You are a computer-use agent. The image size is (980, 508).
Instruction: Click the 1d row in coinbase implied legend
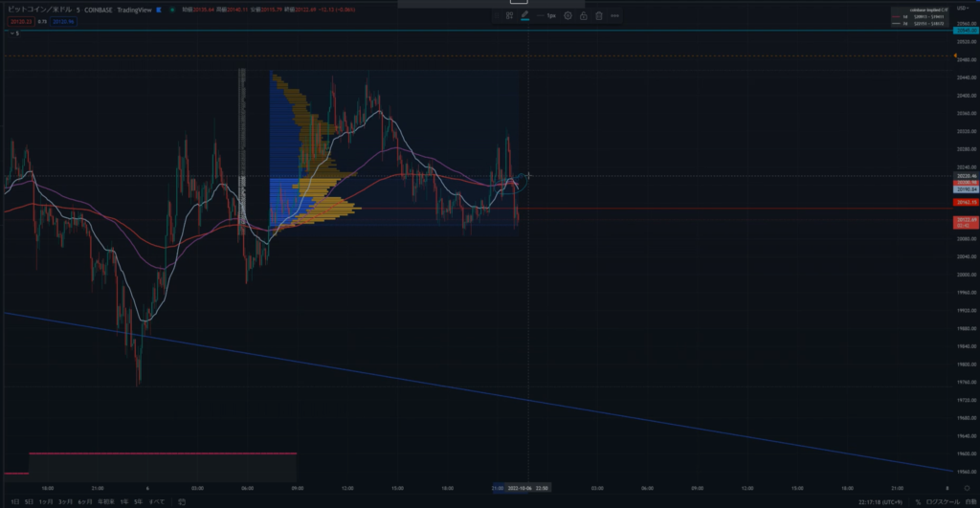[x=920, y=17]
